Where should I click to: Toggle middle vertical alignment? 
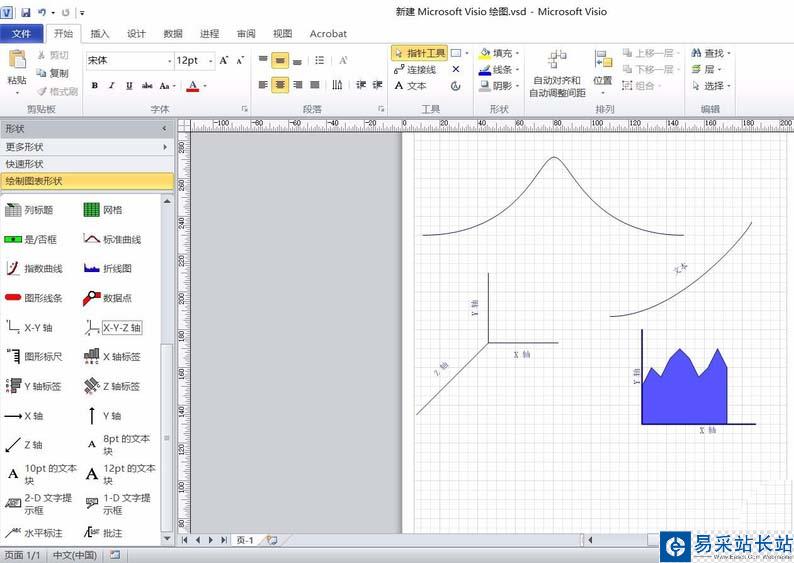[x=280, y=60]
